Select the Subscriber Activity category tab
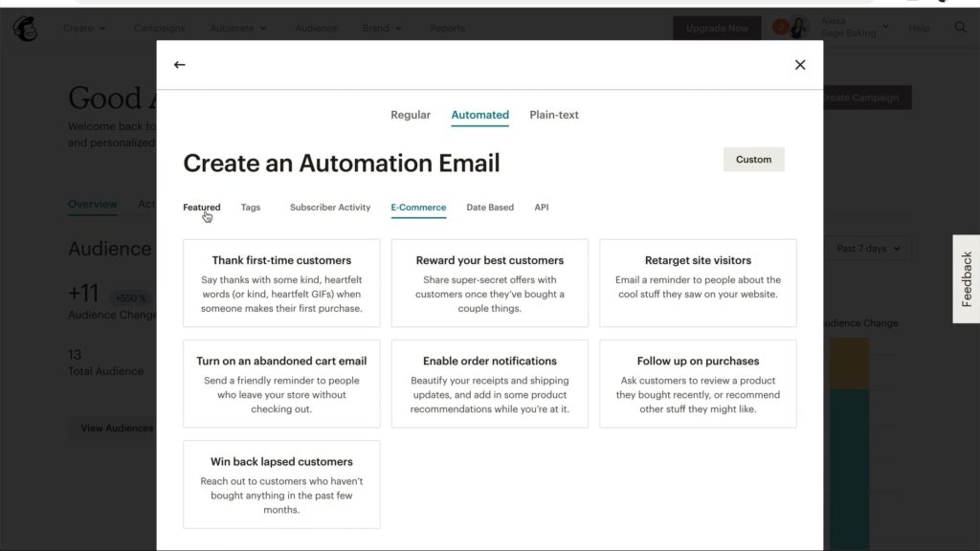This screenshot has width=980, height=551. [x=330, y=208]
